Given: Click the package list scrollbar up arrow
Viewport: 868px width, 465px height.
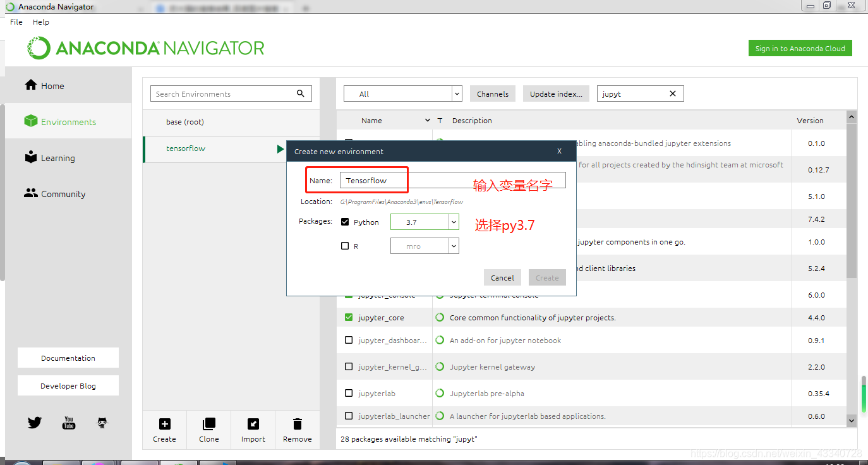Looking at the screenshot, I should [852, 117].
